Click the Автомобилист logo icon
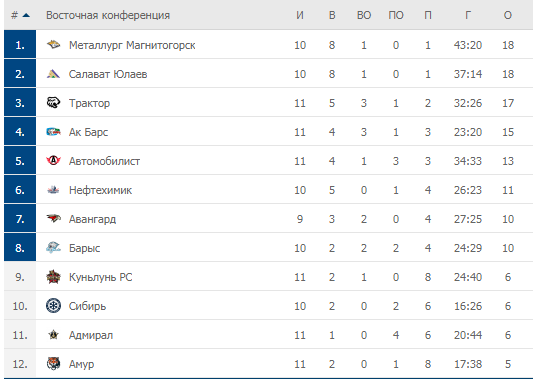 (x=53, y=160)
